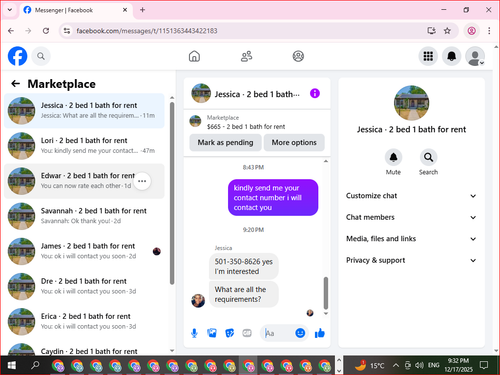Image resolution: width=500 pixels, height=375 pixels.
Task: Click the Mark as pending button
Action: [x=225, y=143]
